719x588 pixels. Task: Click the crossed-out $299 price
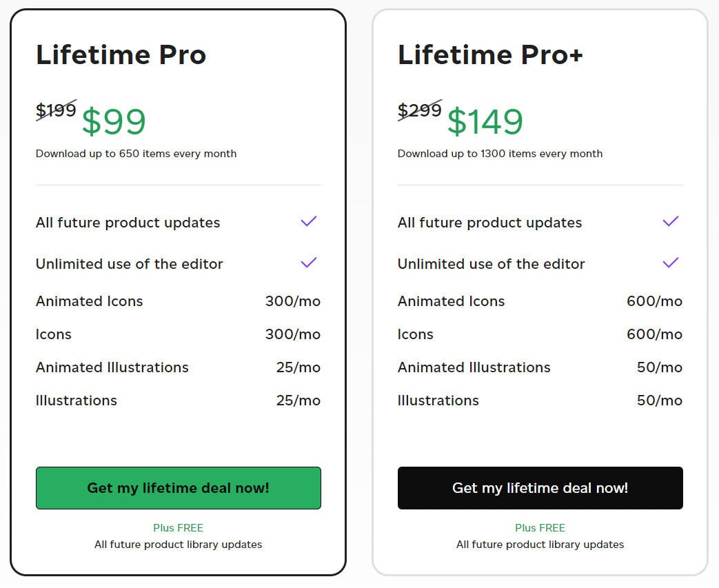tap(419, 110)
